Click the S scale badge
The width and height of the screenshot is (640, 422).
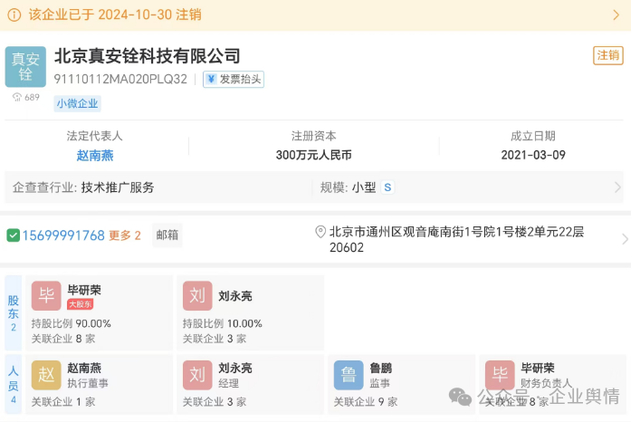[388, 187]
